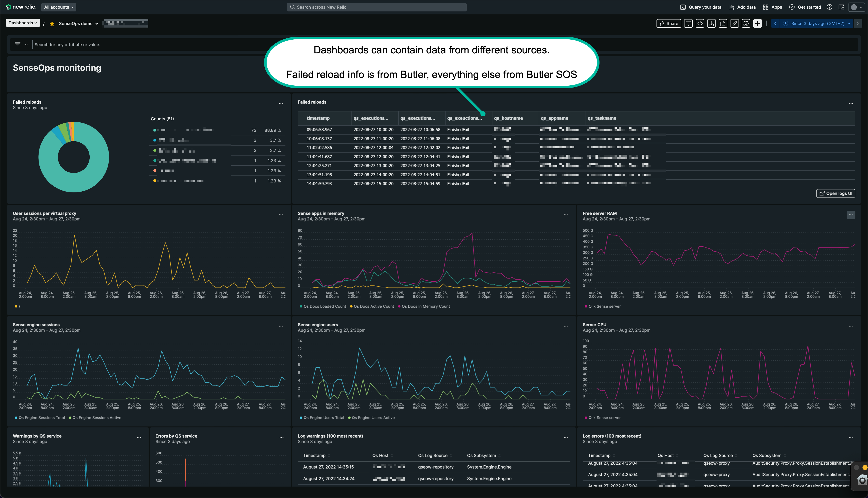
Task: Enter dashboard presentation TV mode
Action: coord(689,23)
